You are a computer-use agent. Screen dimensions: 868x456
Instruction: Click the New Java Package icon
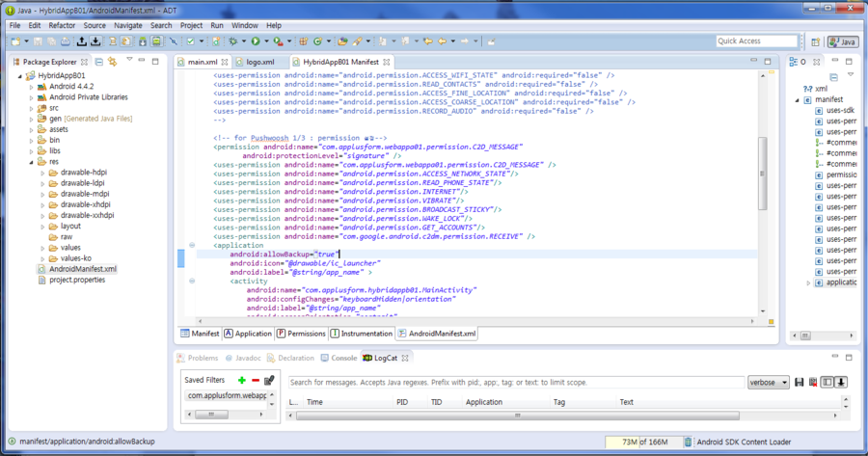coord(304,41)
